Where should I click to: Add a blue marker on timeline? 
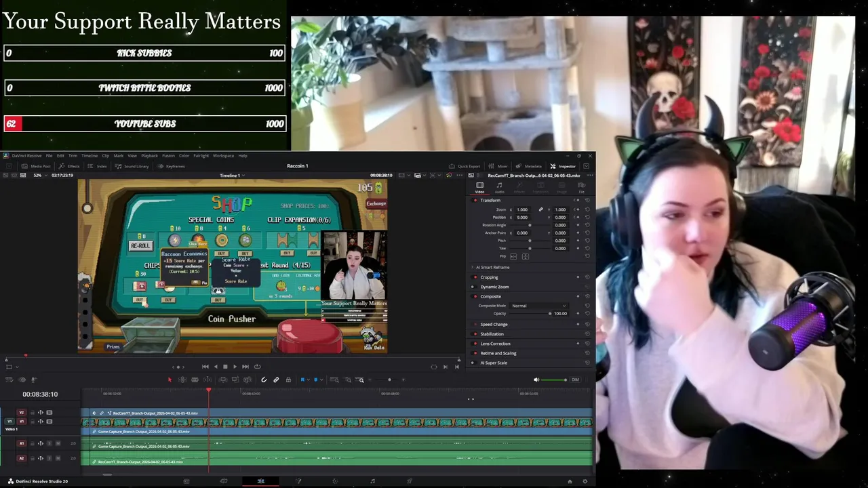click(316, 380)
